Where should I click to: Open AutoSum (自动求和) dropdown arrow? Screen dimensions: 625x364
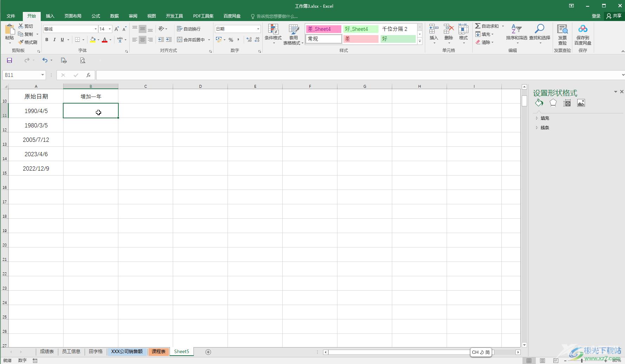503,26
